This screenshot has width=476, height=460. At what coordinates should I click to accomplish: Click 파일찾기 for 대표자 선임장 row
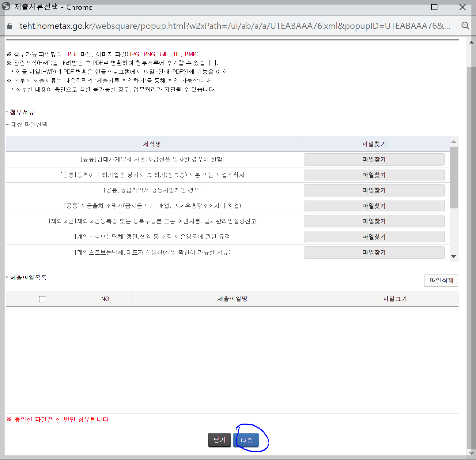point(374,252)
